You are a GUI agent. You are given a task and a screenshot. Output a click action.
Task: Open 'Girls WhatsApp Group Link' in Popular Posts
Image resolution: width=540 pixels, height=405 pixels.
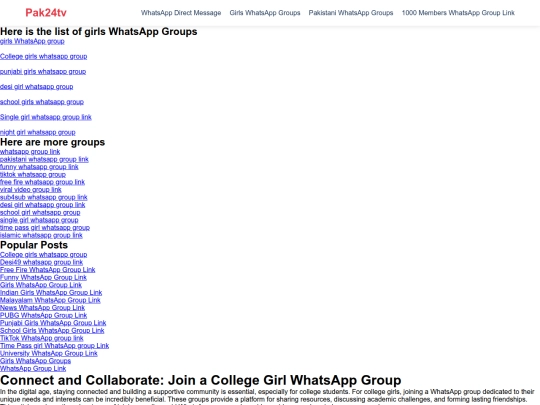[x=41, y=285]
